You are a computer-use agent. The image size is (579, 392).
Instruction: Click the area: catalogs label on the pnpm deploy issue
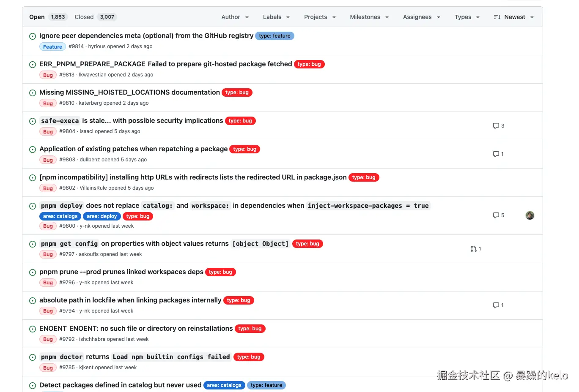(60, 216)
